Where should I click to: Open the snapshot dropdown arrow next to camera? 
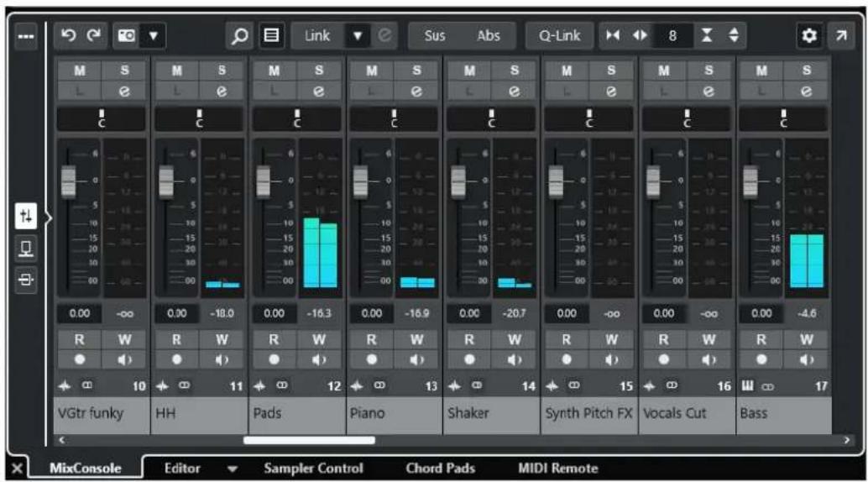click(153, 36)
